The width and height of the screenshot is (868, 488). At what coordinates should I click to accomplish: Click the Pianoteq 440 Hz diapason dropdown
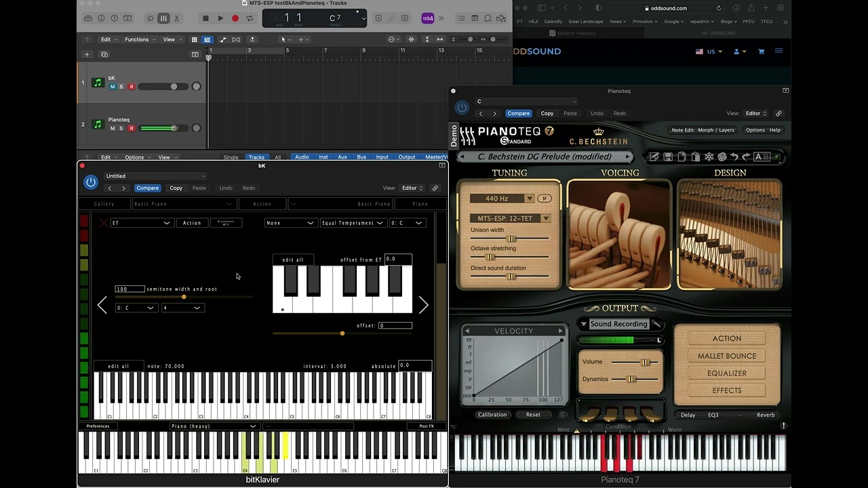pyautogui.click(x=502, y=199)
